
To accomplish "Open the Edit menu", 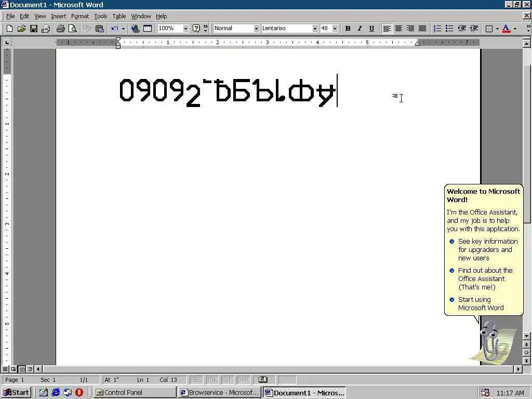I will point(24,16).
